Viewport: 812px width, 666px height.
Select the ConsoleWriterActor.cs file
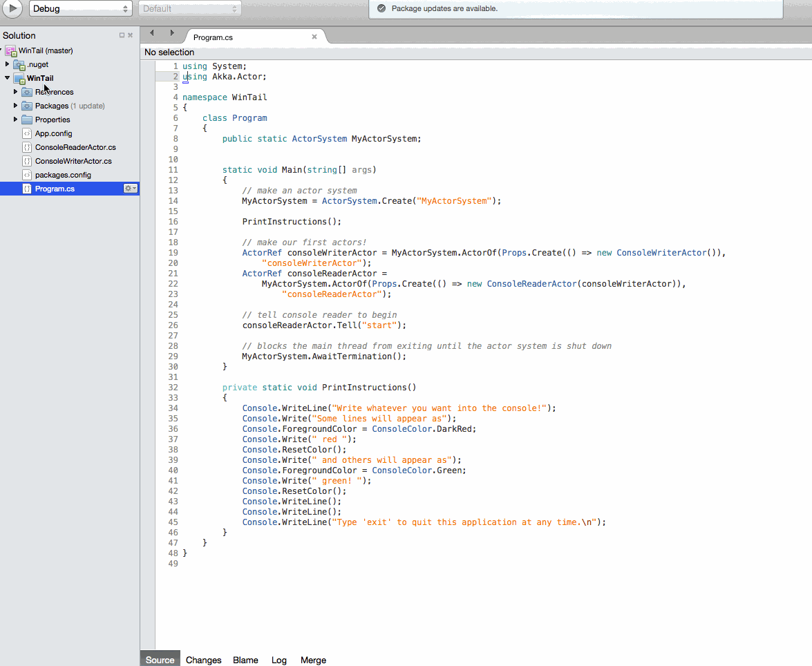coord(73,161)
